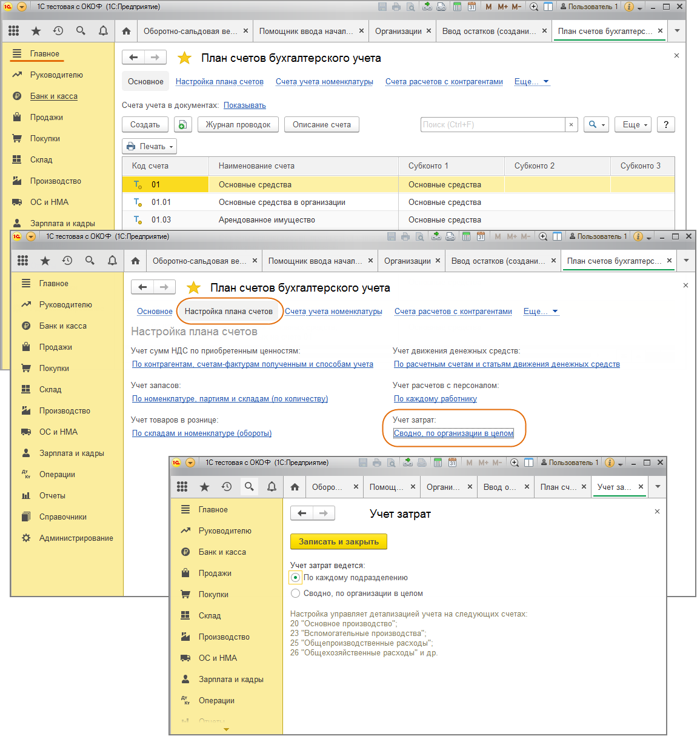Go to home page icon in front window
Image resolution: width=700 pixels, height=736 pixels.
point(295,487)
